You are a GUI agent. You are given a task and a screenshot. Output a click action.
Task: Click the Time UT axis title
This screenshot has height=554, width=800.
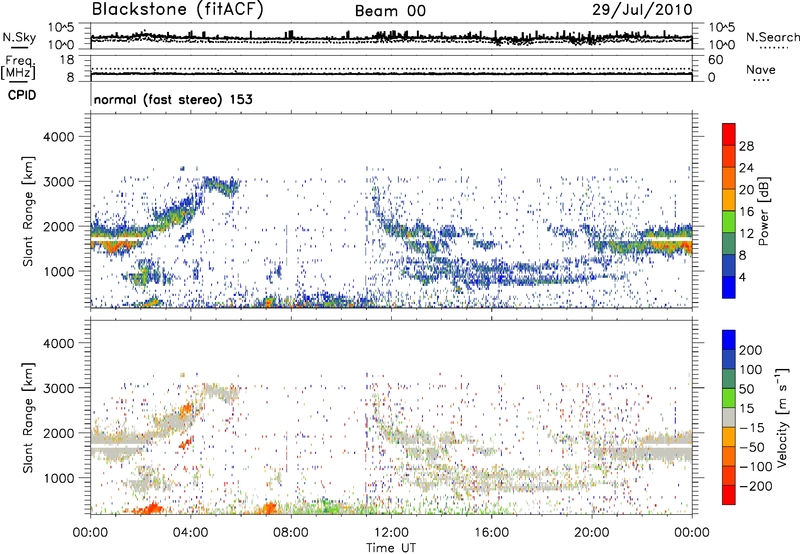[391, 547]
